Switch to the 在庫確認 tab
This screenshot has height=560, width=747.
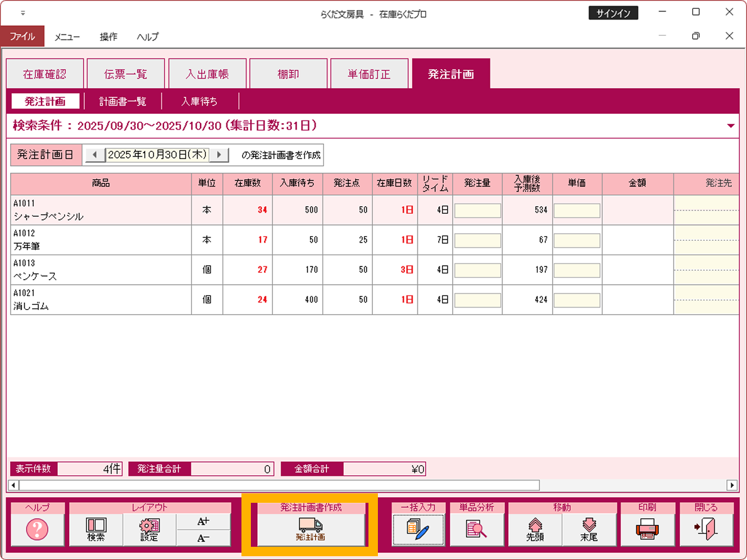[45, 74]
